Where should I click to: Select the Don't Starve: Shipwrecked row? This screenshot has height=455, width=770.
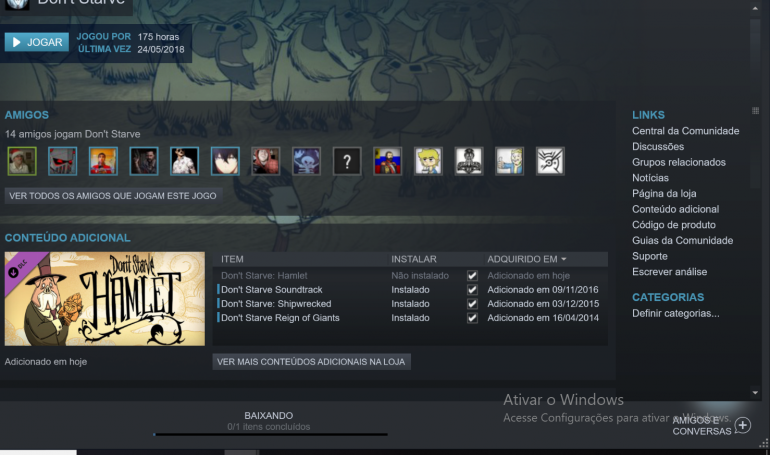tap(410, 304)
